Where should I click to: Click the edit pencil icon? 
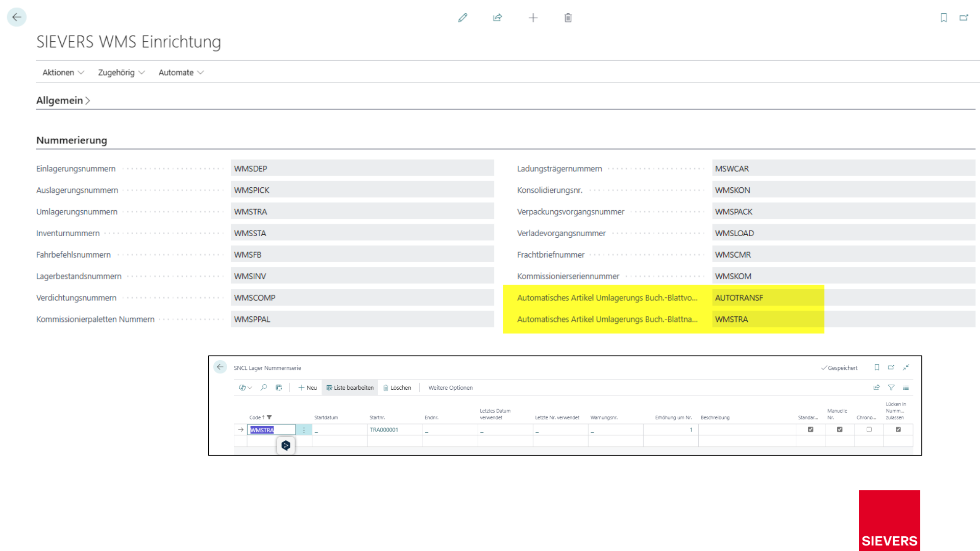(x=462, y=18)
